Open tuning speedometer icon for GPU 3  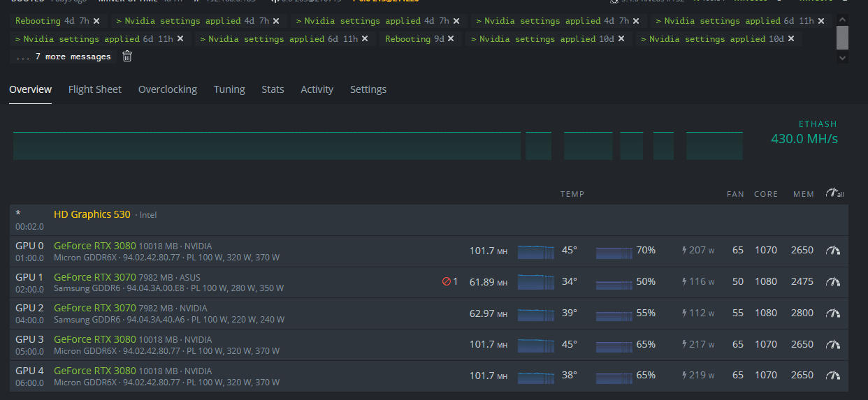pos(832,344)
